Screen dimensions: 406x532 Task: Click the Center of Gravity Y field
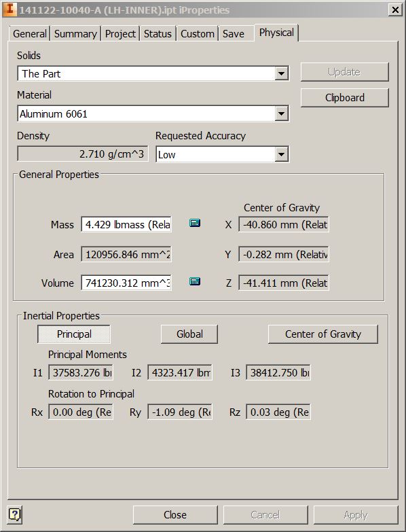pyautogui.click(x=284, y=254)
